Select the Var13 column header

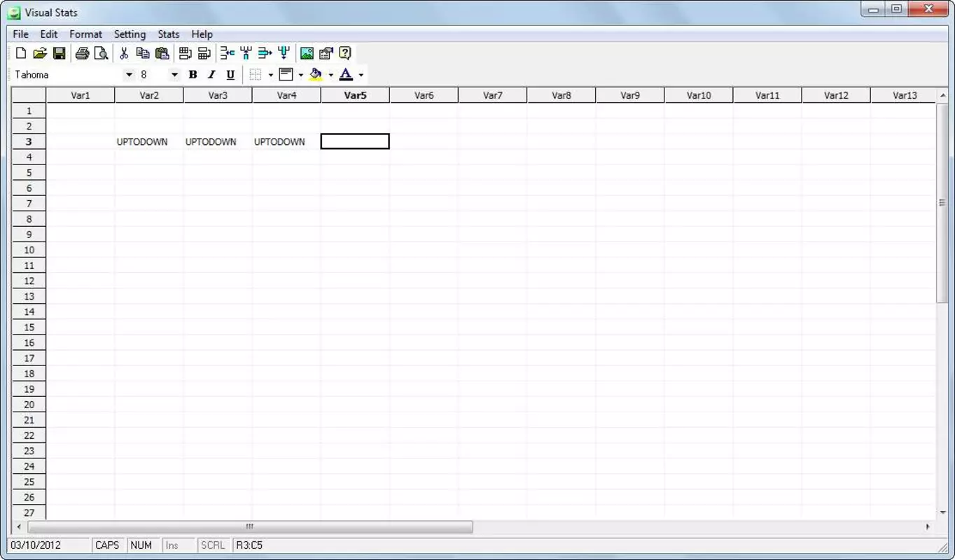click(x=904, y=95)
